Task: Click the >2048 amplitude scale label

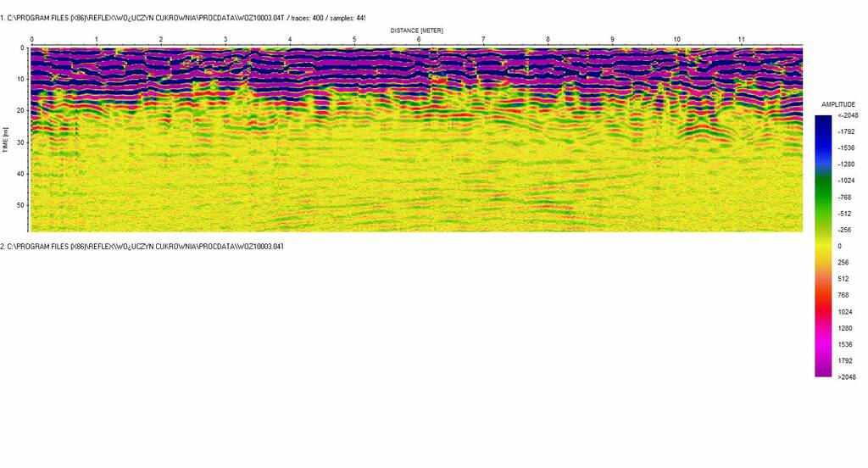Action: [x=846, y=377]
